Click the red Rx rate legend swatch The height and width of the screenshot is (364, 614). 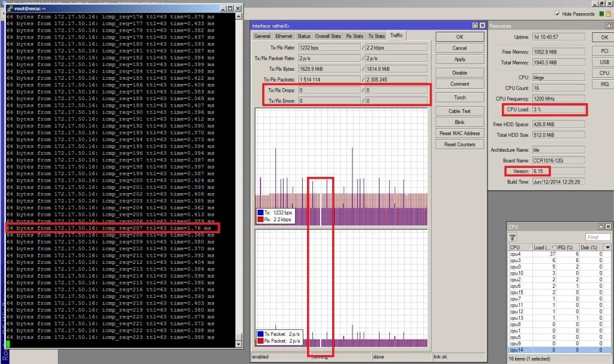click(260, 219)
